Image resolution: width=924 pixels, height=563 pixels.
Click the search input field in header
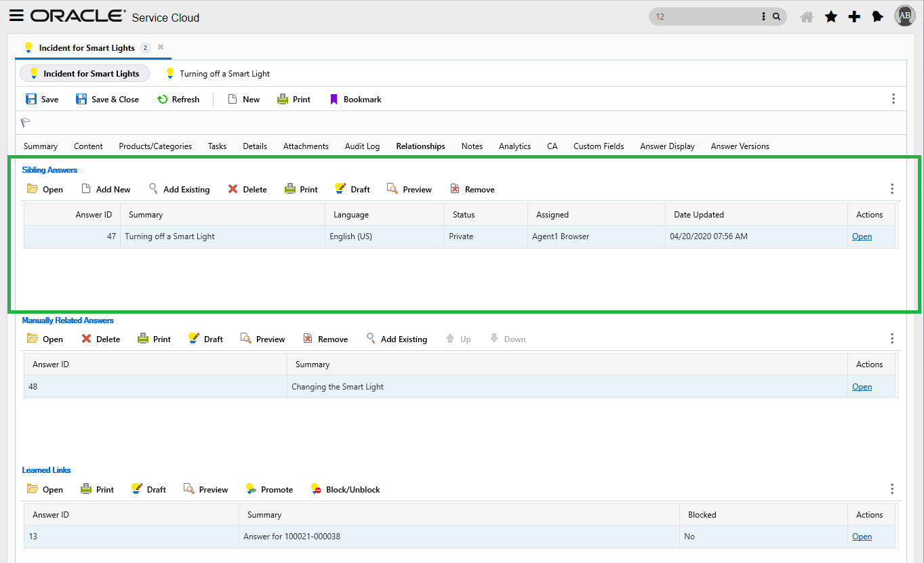click(x=705, y=16)
